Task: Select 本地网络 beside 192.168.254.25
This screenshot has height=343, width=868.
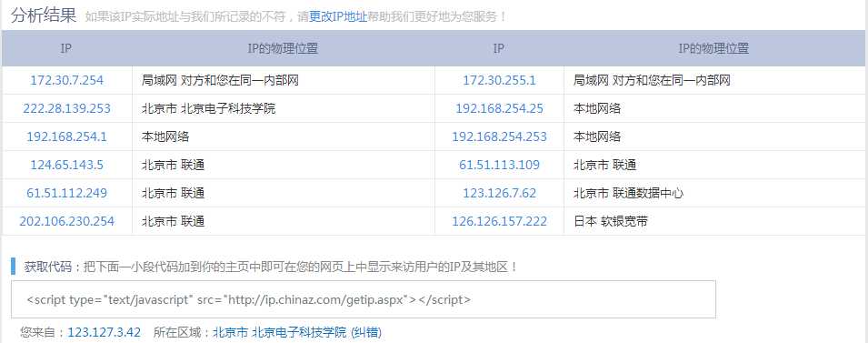Action: (597, 108)
